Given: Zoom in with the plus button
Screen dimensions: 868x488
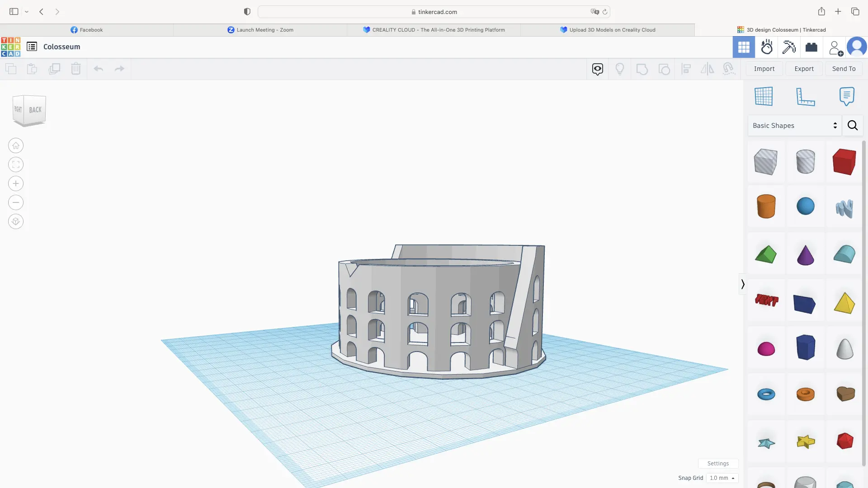Looking at the screenshot, I should pos(16,183).
